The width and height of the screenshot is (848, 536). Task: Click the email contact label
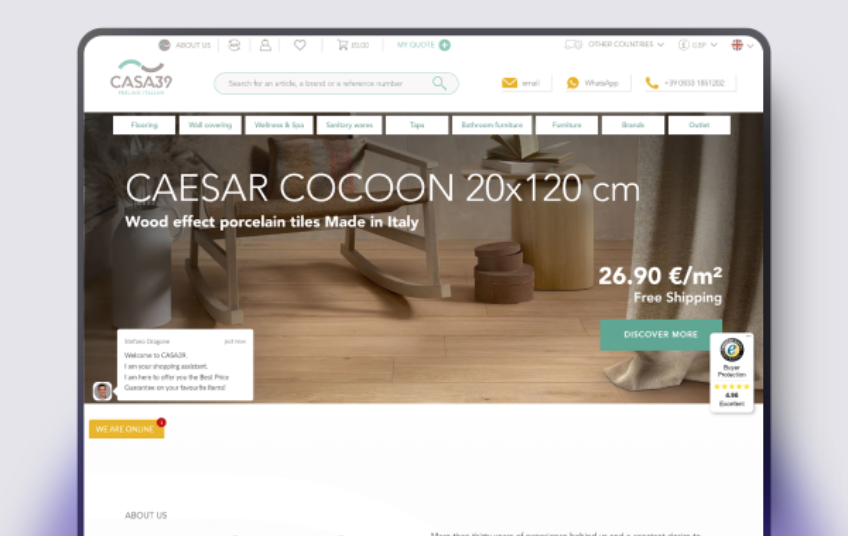tap(531, 83)
